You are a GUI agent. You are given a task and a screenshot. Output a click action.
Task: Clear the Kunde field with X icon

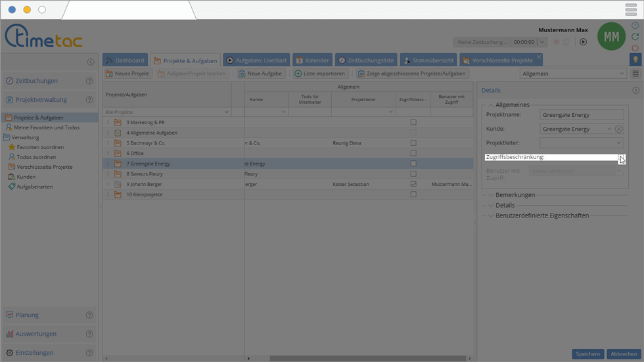pos(619,129)
